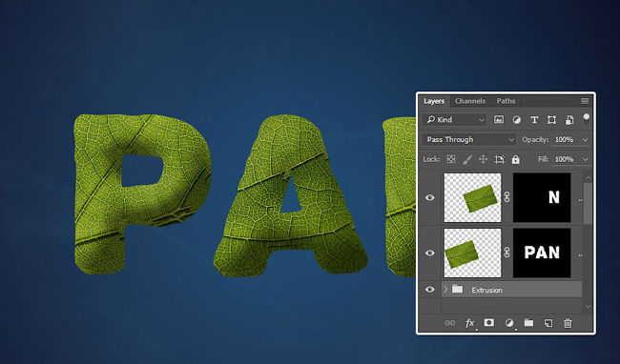Image resolution: width=620 pixels, height=364 pixels.
Task: Delete the selected layer with trash icon
Action: pyautogui.click(x=568, y=323)
